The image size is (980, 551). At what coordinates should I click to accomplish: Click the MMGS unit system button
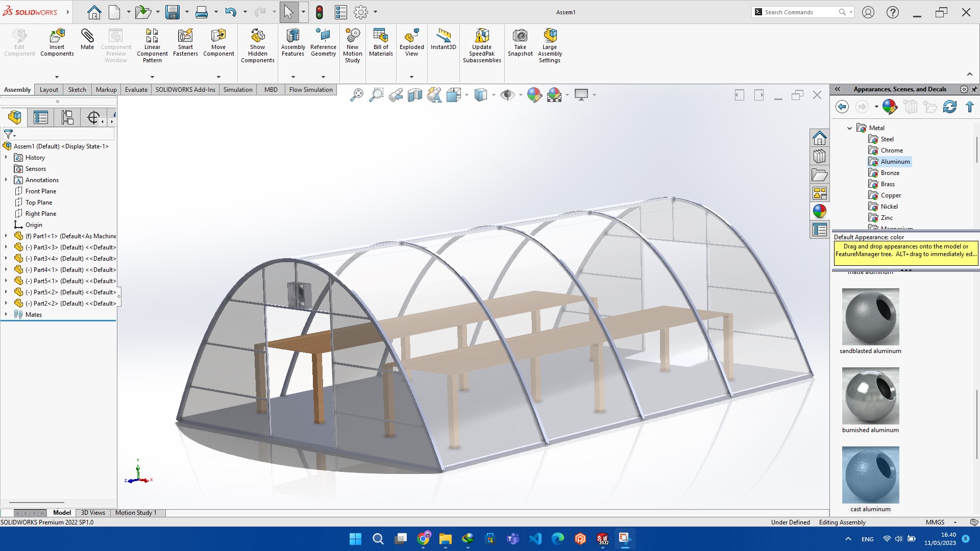point(935,522)
